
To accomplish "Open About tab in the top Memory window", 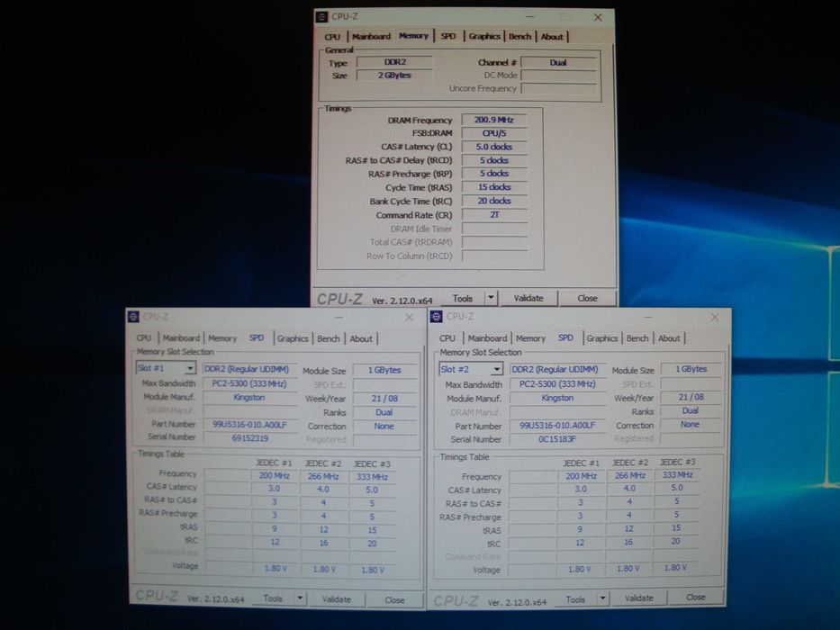I will point(552,36).
